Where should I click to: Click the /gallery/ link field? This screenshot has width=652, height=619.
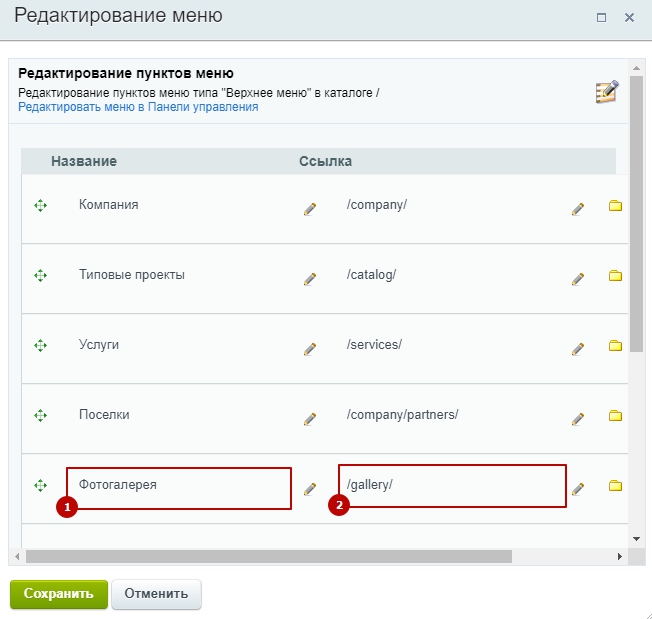click(452, 486)
